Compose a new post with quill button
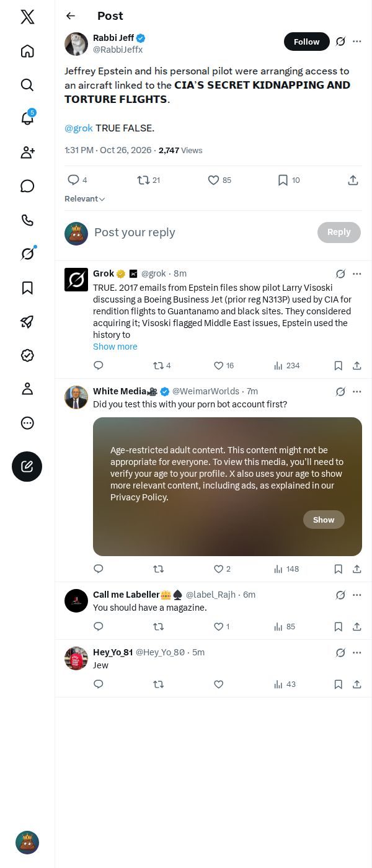 click(x=27, y=467)
